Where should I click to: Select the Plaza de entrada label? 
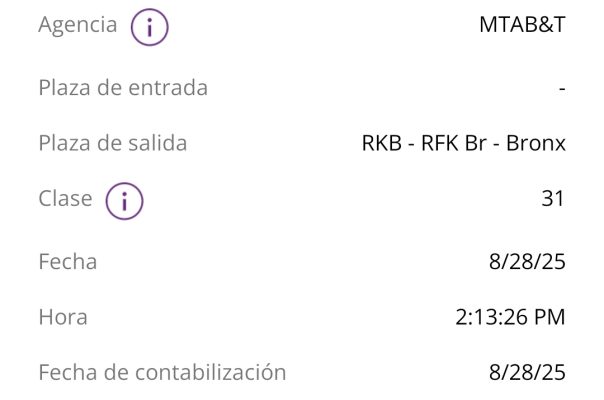coord(123,88)
